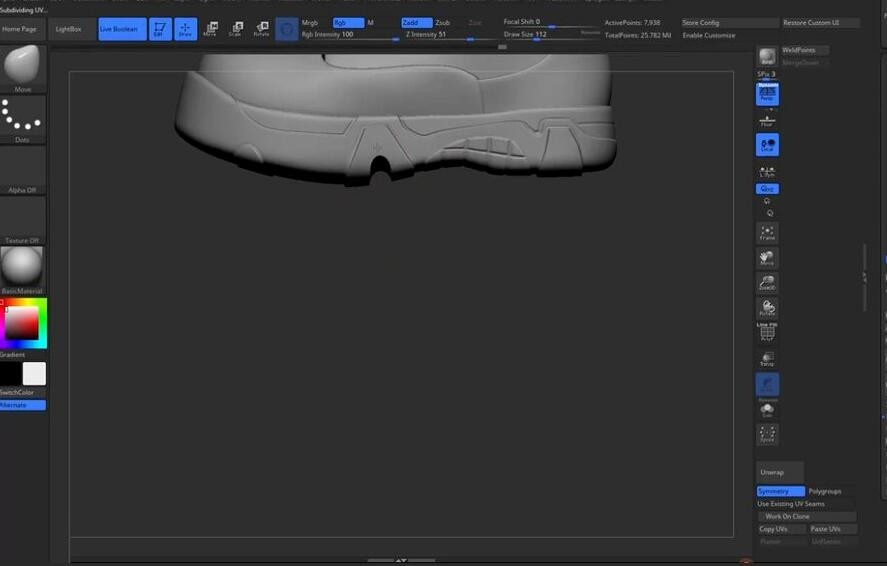
Task: Click WeldPoints button
Action: coord(805,50)
